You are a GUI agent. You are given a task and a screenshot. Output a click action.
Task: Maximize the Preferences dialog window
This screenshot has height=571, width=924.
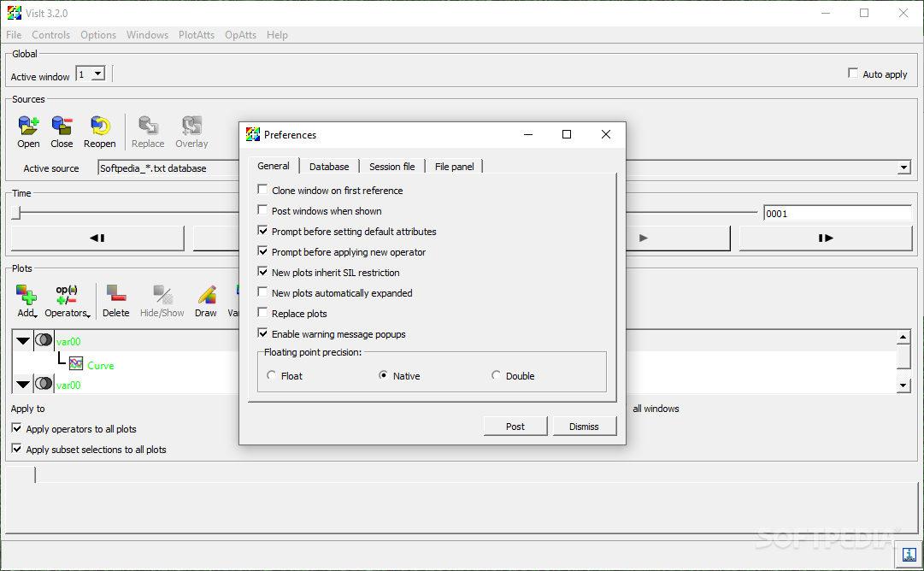[567, 134]
